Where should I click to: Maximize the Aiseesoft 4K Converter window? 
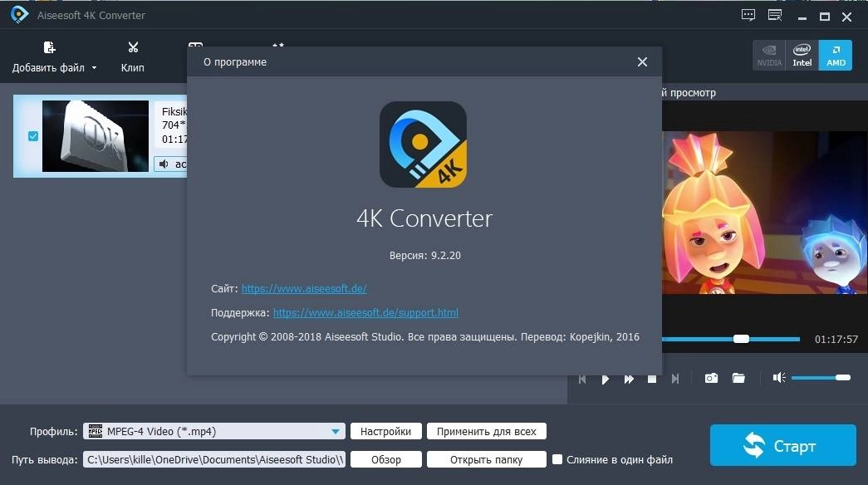point(824,17)
